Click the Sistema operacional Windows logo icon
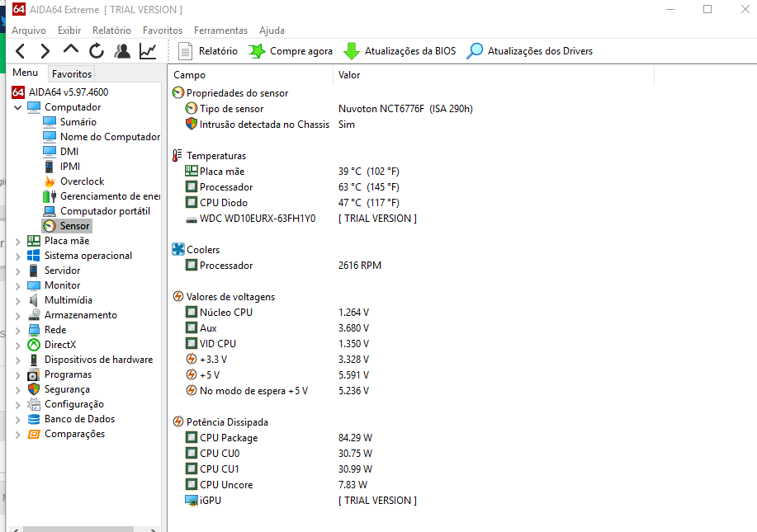This screenshot has height=532, width=757. pyautogui.click(x=34, y=256)
